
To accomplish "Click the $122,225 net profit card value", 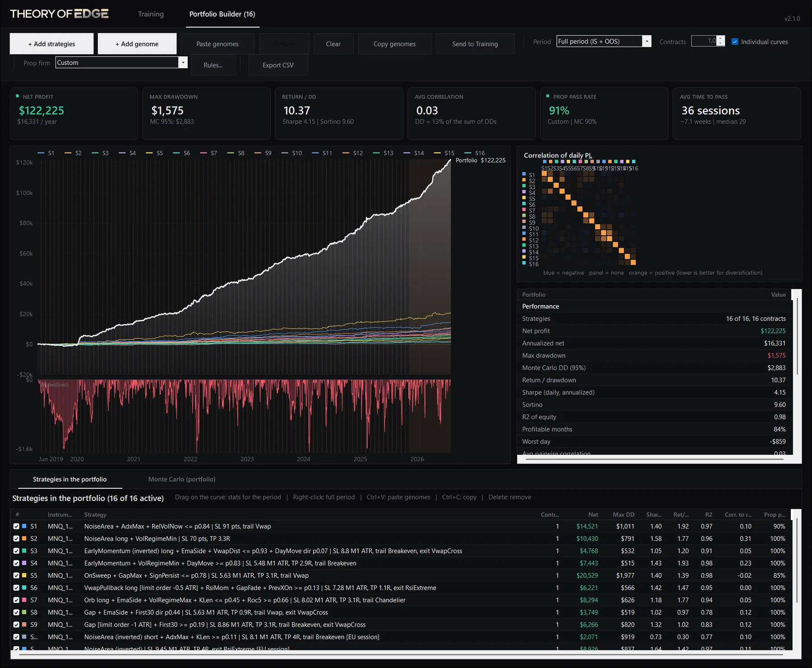I will coord(41,111).
